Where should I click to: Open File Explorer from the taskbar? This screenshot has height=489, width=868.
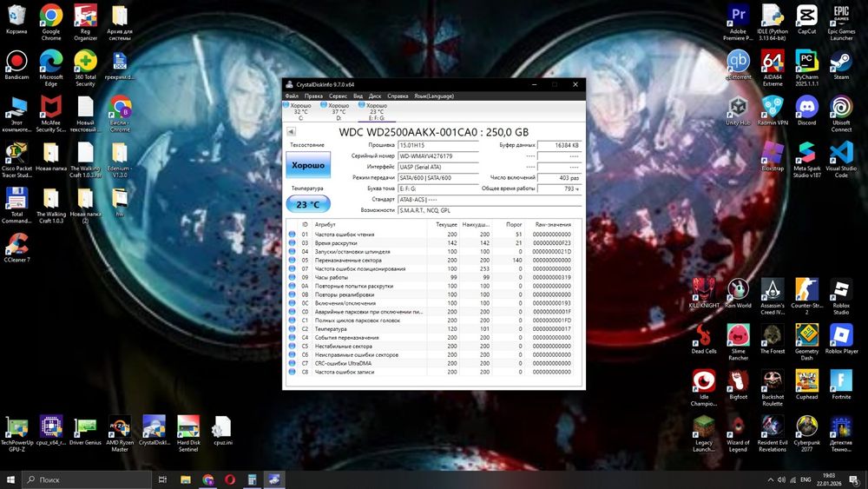coord(186,479)
